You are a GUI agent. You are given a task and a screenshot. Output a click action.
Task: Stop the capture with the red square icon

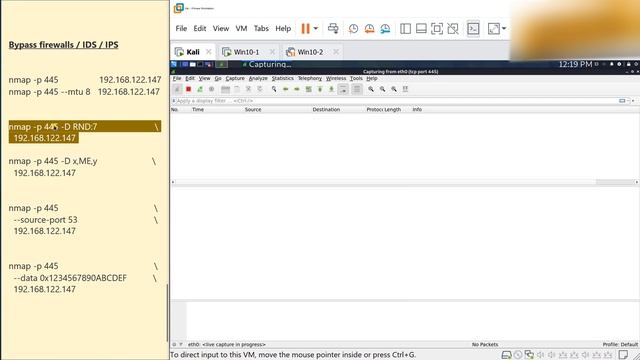tap(188, 89)
